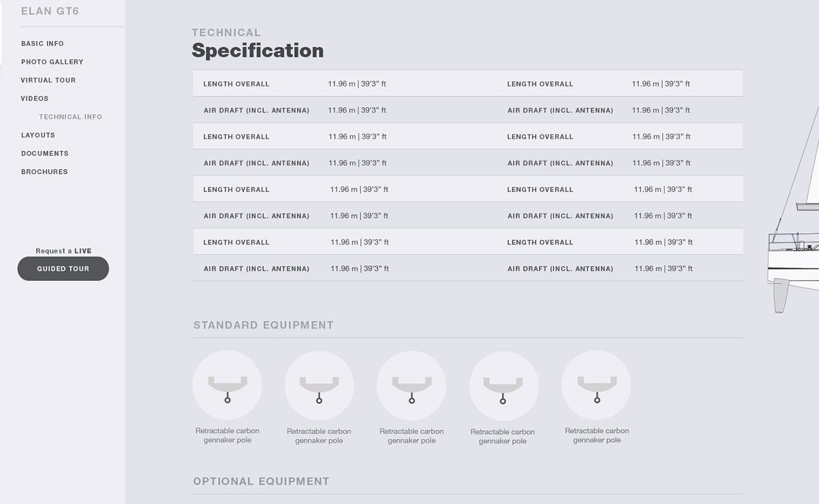Screen dimensions: 819x504
Task: Open the Documents section
Action: (45, 153)
